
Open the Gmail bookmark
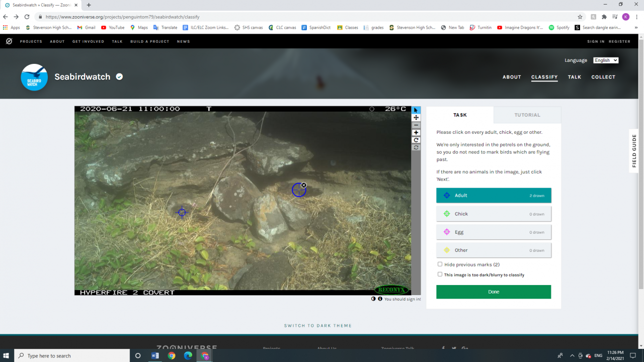[x=86, y=28]
